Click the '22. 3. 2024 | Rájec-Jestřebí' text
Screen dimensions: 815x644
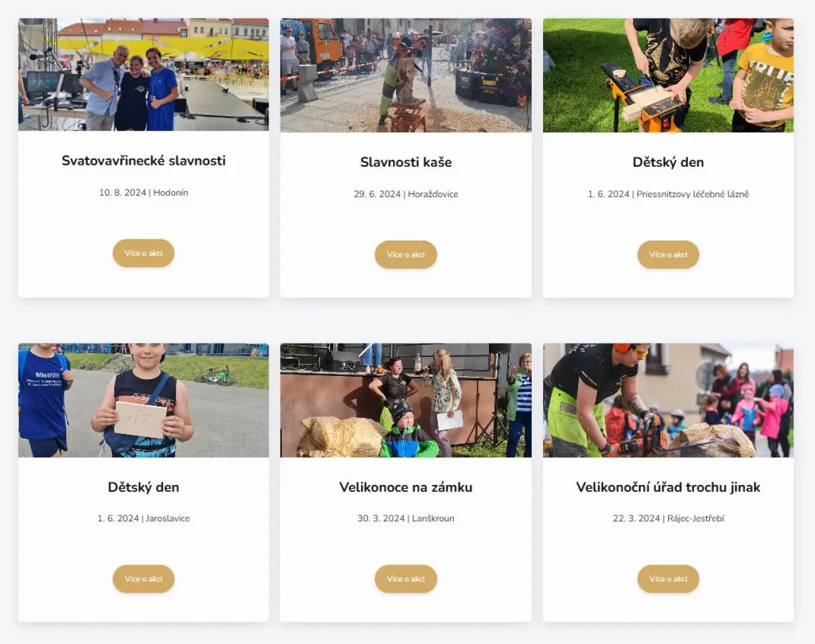pyautogui.click(x=668, y=519)
